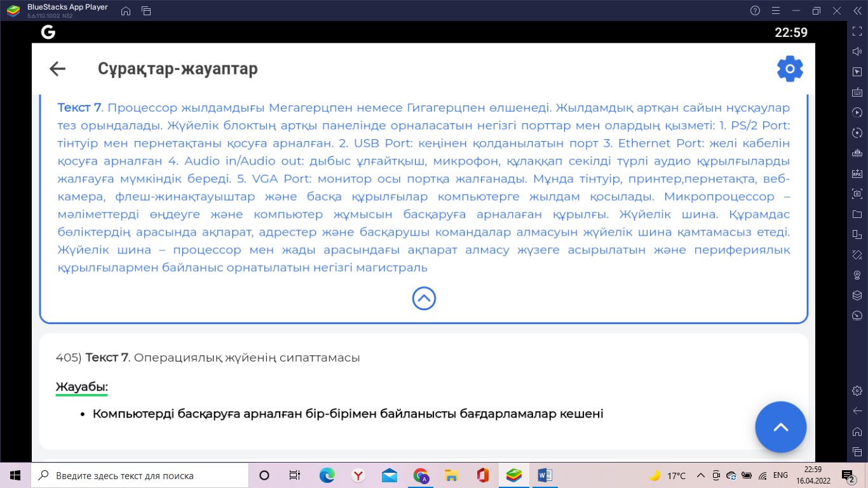868x488 pixels.
Task: Click the Android back arrow in sidebar
Action: (x=857, y=410)
